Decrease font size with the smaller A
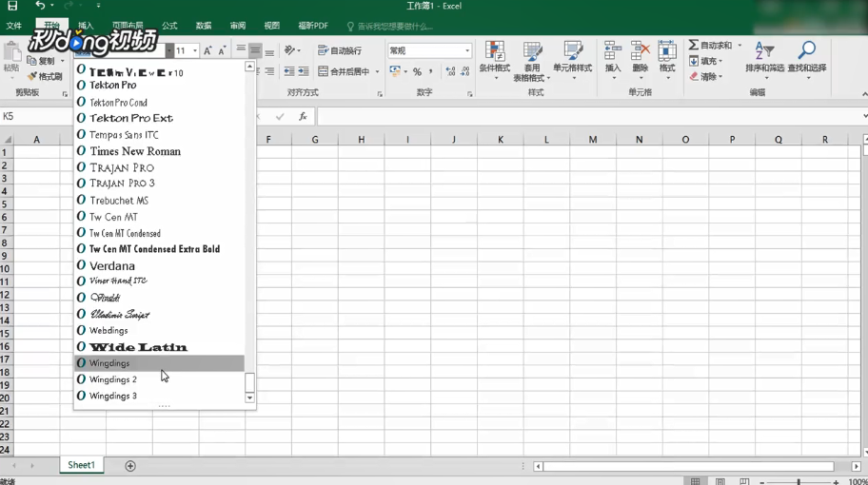This screenshot has height=485, width=868. point(222,50)
